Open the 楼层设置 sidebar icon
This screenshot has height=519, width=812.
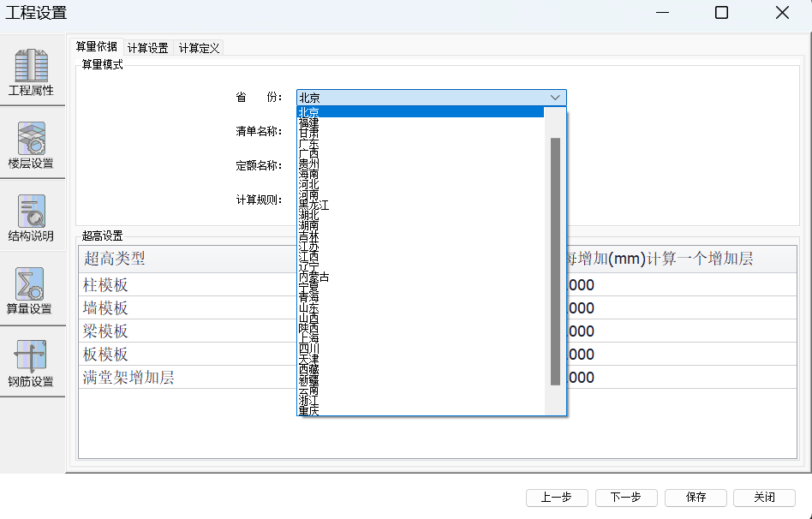32,145
